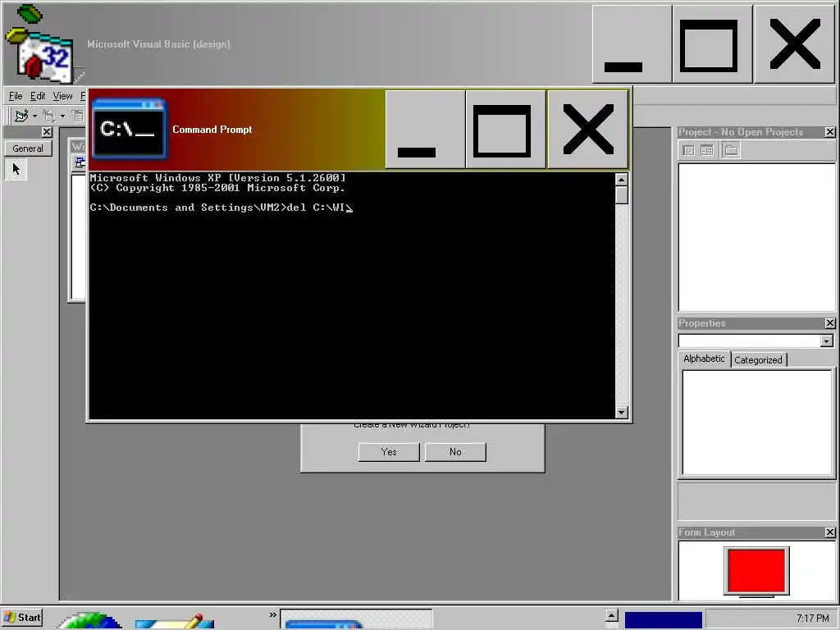Click View Object icon in Project panel
Screen dimensions: 840x630
(707, 151)
